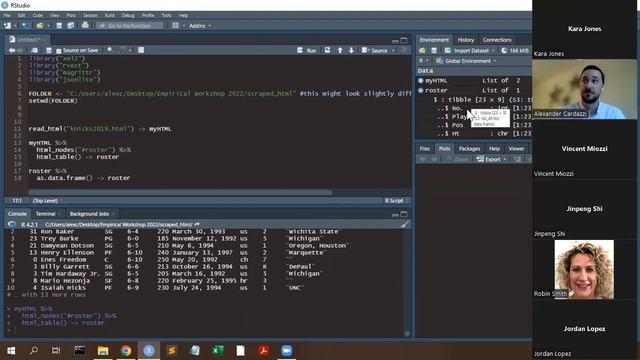Open File Explorer from taskbar
Screen dimensions: 640x360
(103, 351)
